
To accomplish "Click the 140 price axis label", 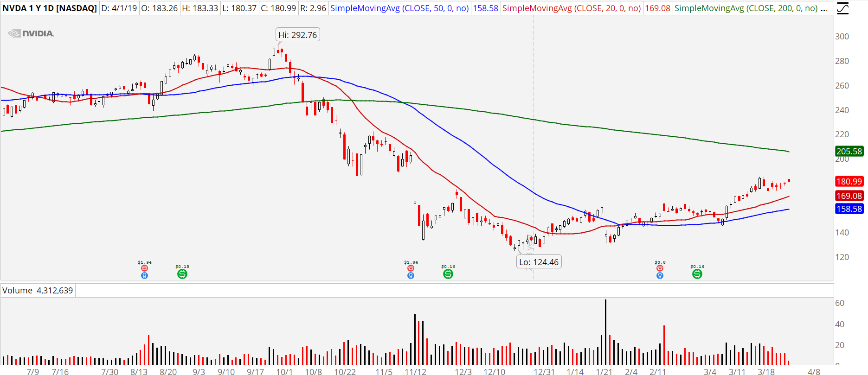I will (842, 233).
